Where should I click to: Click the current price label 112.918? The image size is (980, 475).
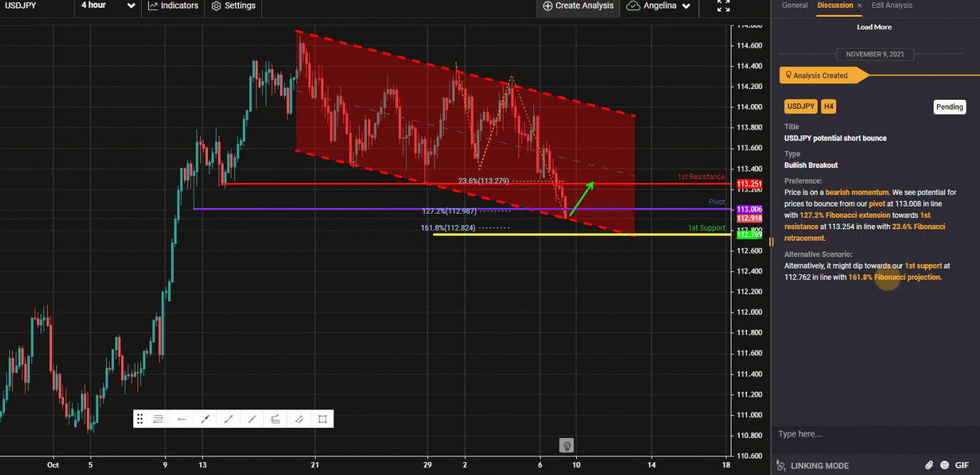(x=749, y=219)
